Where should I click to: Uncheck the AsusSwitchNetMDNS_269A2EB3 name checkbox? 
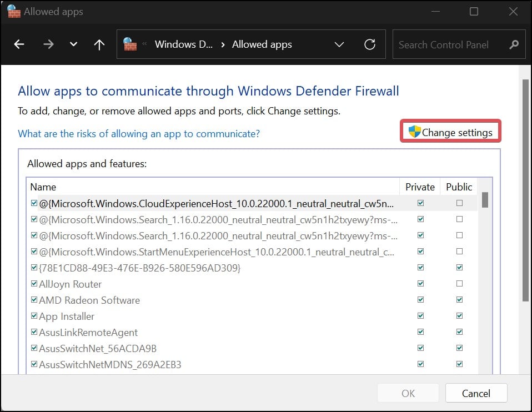click(34, 364)
